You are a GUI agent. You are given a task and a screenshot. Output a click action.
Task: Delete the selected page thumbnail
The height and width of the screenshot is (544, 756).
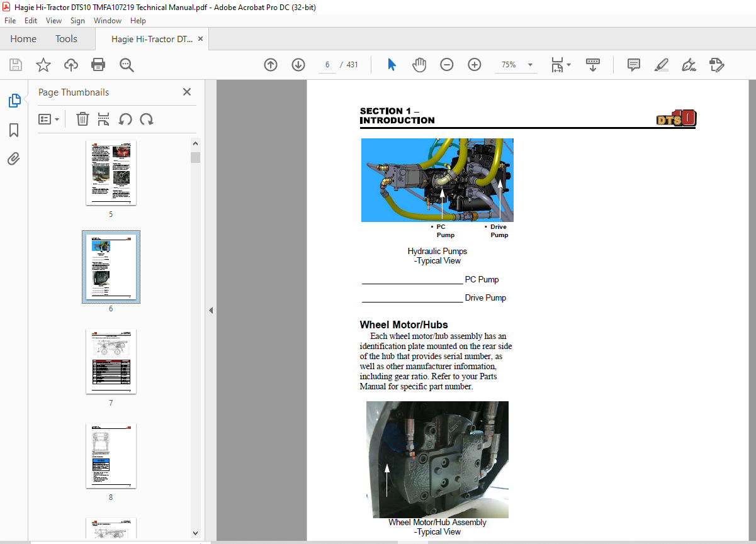(x=82, y=119)
